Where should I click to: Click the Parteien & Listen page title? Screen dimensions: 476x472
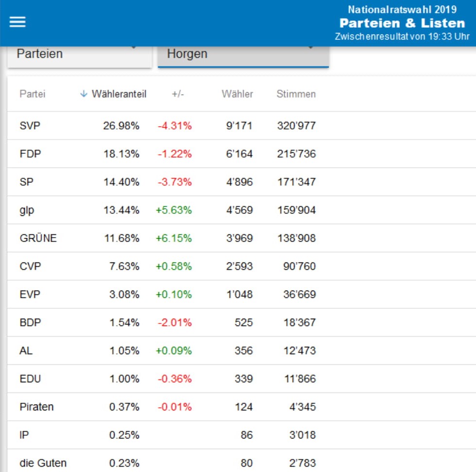pyautogui.click(x=402, y=23)
